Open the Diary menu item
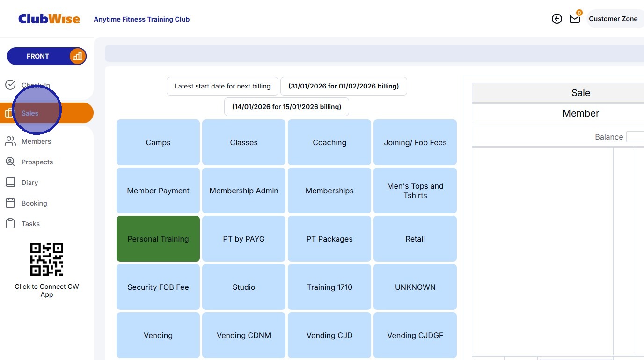The image size is (644, 360). click(x=29, y=183)
